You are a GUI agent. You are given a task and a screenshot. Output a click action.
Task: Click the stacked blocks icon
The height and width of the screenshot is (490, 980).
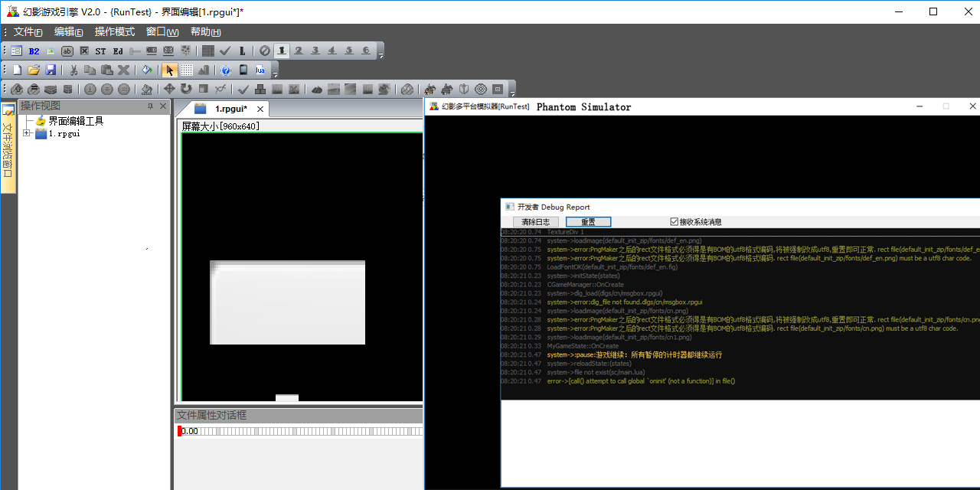click(260, 90)
